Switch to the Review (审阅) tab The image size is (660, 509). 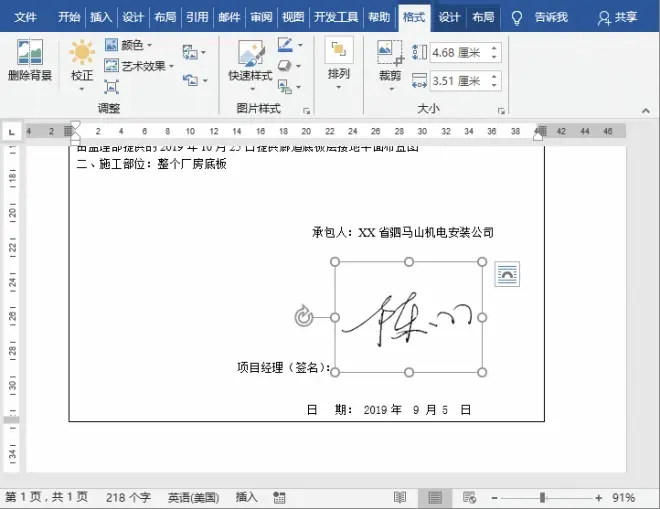coord(261,17)
